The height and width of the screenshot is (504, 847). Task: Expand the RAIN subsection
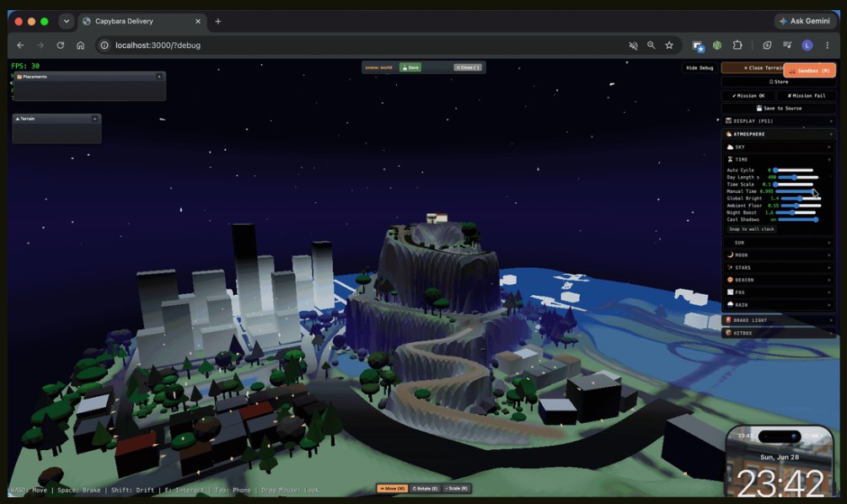point(779,304)
